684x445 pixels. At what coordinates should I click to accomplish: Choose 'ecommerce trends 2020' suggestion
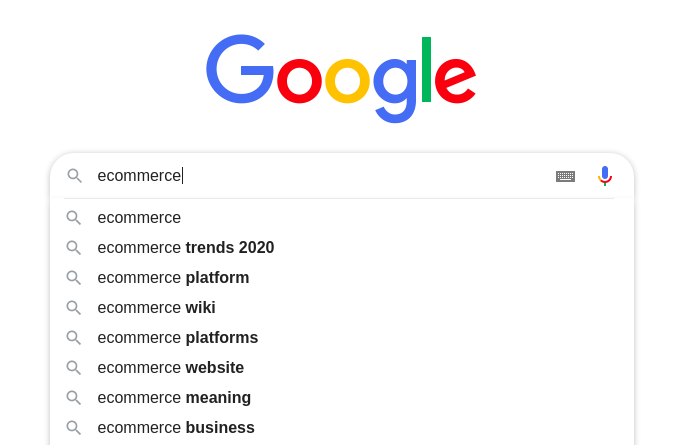click(x=186, y=248)
